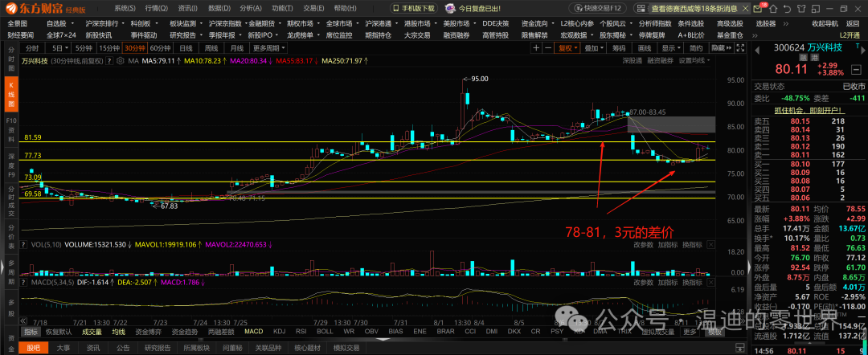868x355 pixels.
Task: Open the 深度F9 sidebar item
Action: [10, 166]
